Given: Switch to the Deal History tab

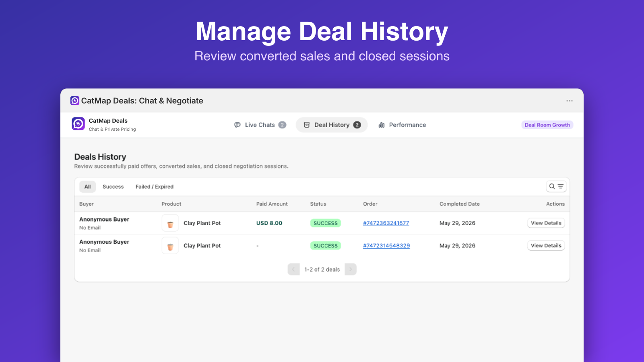Looking at the screenshot, I should point(332,125).
